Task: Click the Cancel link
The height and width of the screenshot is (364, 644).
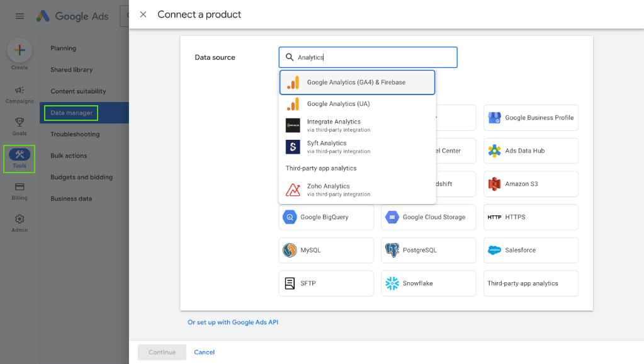Action: click(x=204, y=352)
